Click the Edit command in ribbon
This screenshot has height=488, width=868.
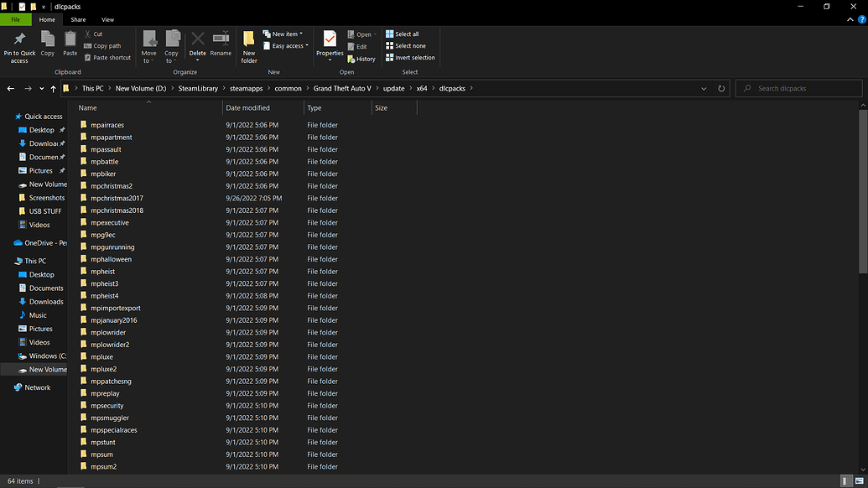[x=357, y=47]
